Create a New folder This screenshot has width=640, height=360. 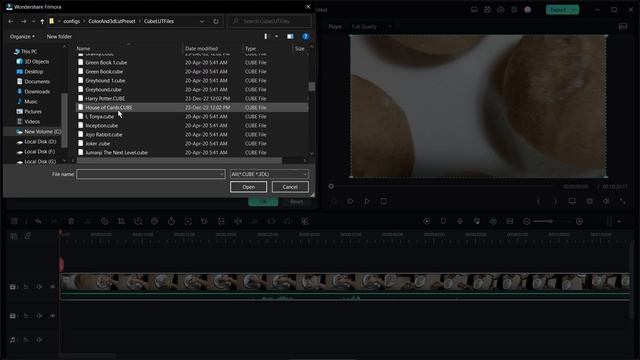point(59,36)
